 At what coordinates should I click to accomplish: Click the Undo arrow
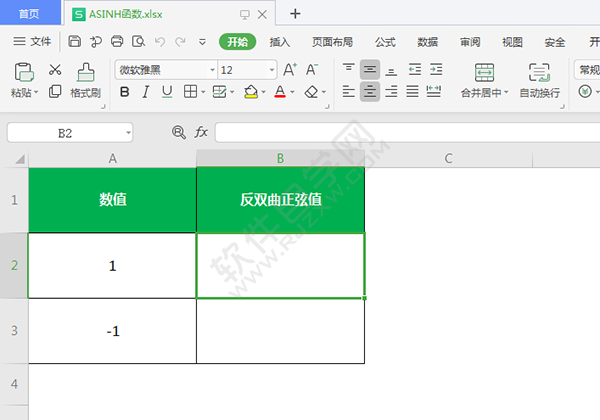pos(160,41)
